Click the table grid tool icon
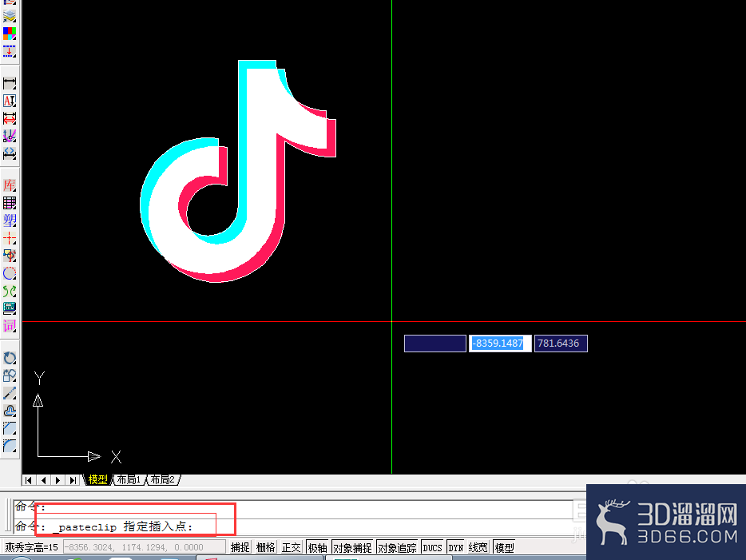Screen dimensions: 746x560 (x=10, y=203)
